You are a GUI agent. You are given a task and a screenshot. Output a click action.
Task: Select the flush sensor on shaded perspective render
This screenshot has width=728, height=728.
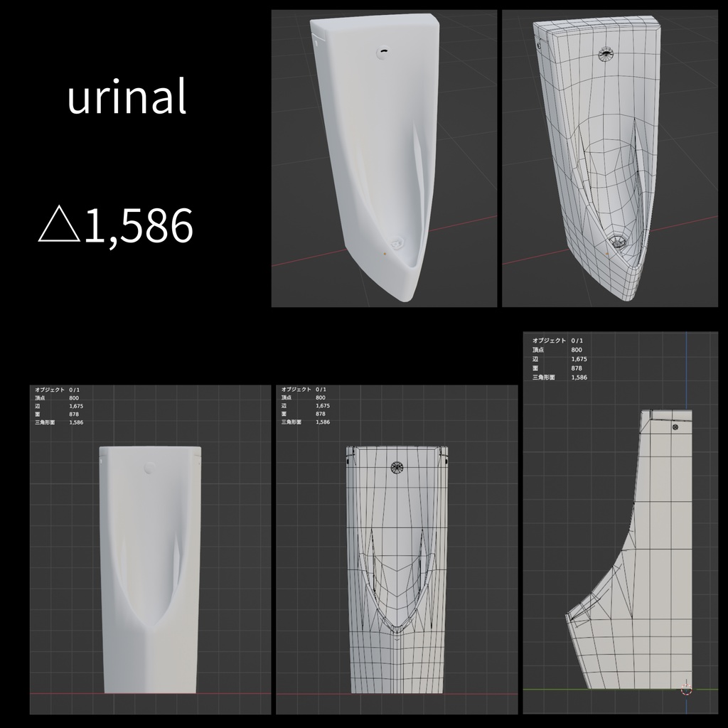point(383,52)
